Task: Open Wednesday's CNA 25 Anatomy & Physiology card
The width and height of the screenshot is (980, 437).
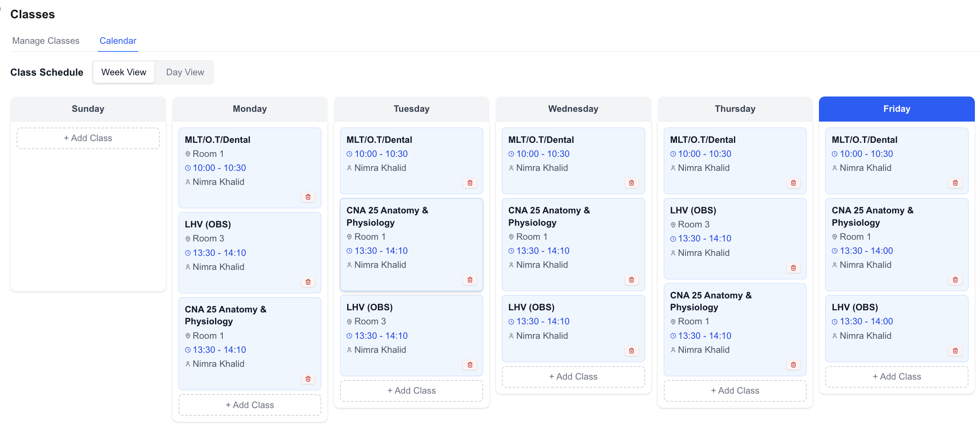Action: point(573,244)
